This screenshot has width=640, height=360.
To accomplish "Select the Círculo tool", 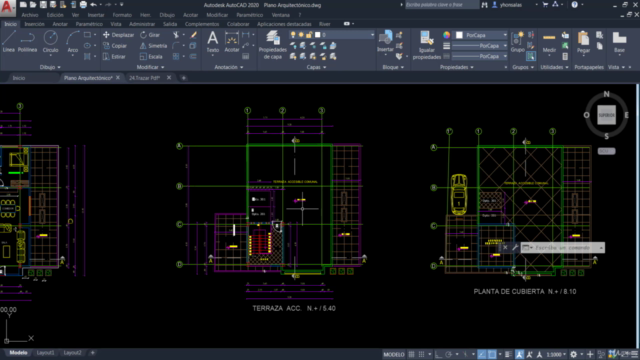I will 51,41.
